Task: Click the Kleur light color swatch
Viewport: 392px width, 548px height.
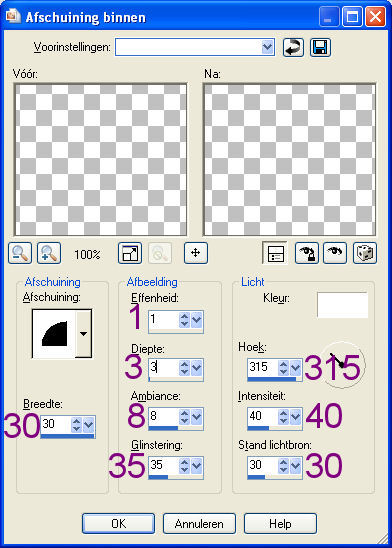Action: (x=342, y=305)
